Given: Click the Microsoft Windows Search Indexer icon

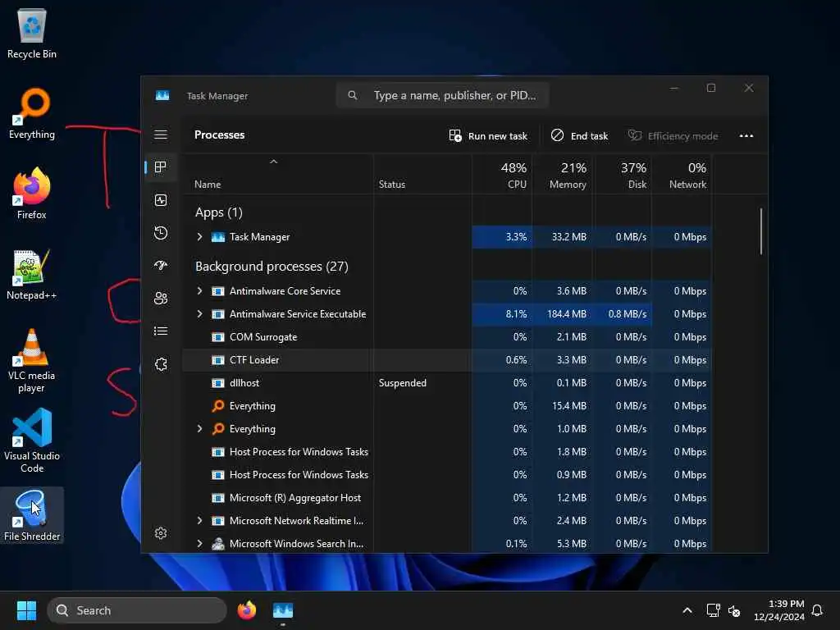Looking at the screenshot, I should pos(217,544).
